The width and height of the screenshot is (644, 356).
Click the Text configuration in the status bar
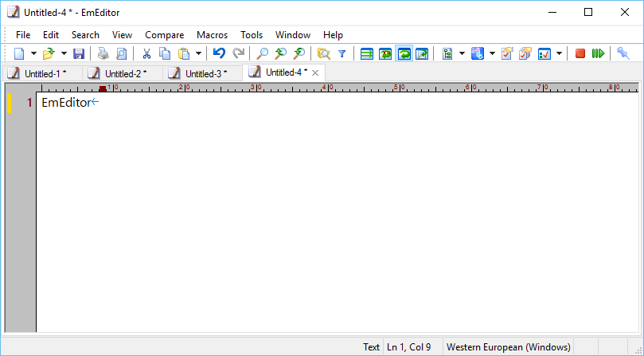point(371,347)
